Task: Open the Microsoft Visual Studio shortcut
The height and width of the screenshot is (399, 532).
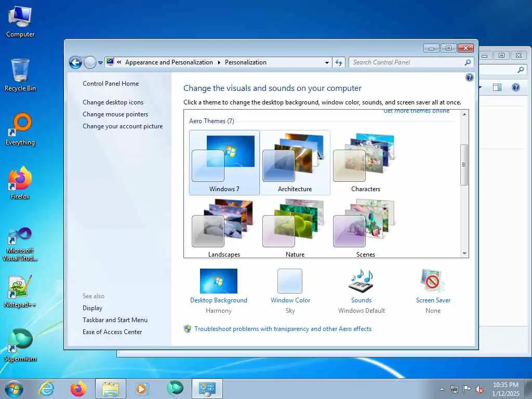Action: pos(20,244)
